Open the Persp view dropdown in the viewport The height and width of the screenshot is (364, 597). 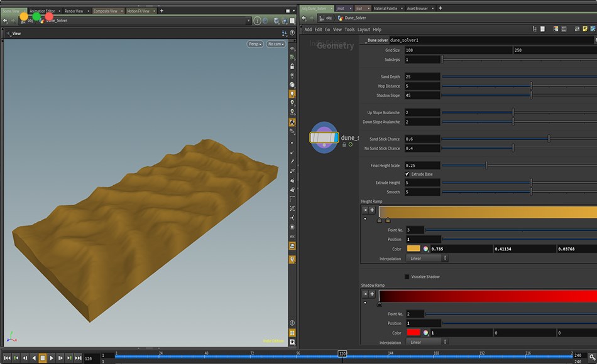coord(254,44)
